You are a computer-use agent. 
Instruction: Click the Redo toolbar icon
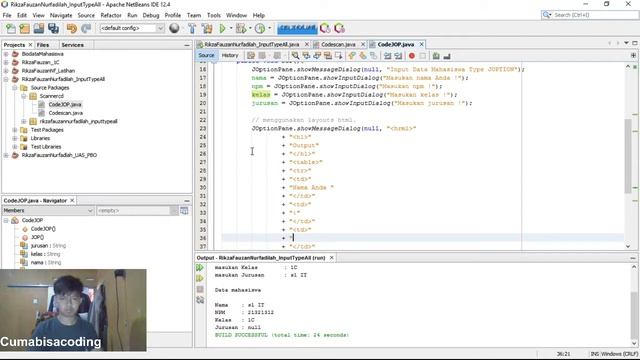pos(86,28)
